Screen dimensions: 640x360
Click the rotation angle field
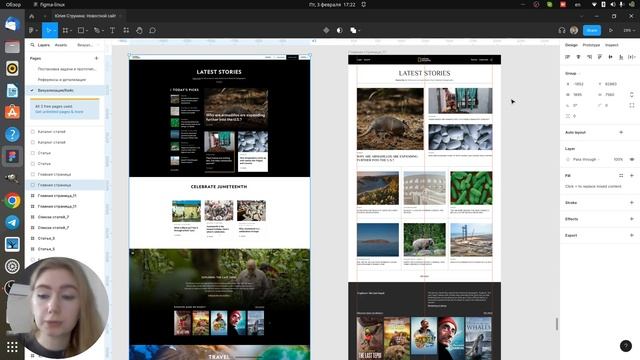tap(579, 105)
